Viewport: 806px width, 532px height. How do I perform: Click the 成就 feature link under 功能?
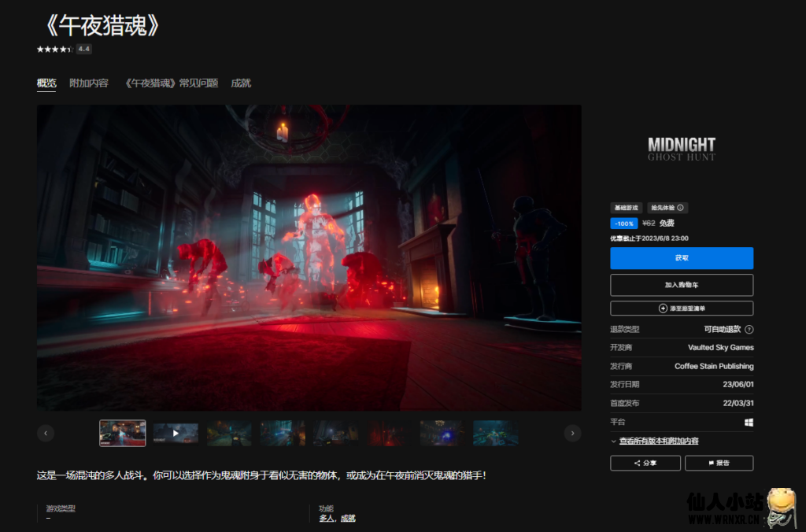point(348,518)
